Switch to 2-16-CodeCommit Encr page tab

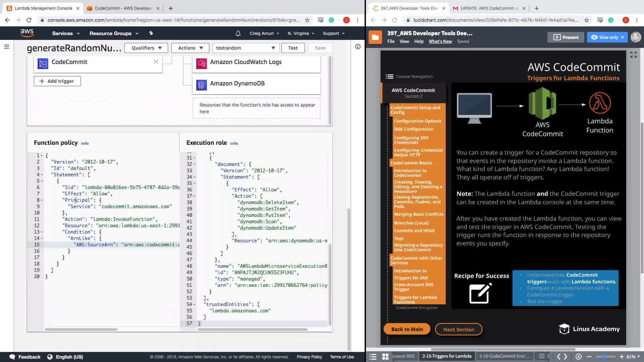click(504, 356)
